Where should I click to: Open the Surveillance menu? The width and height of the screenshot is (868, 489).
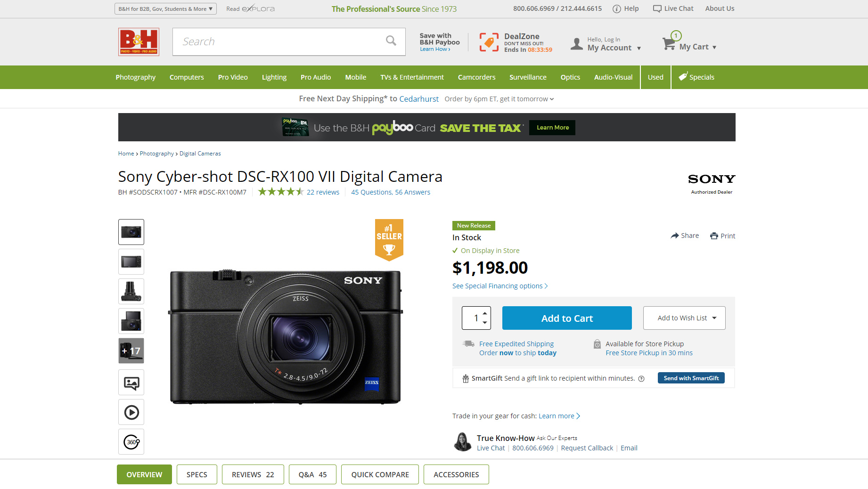528,77
